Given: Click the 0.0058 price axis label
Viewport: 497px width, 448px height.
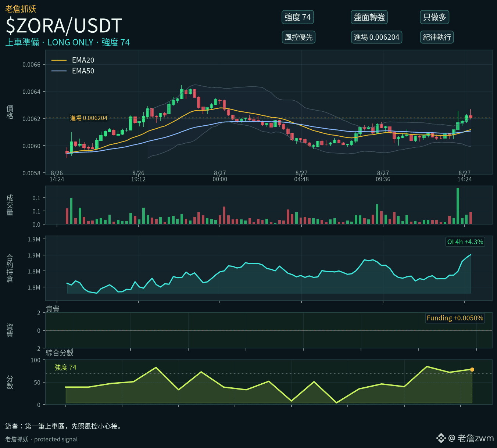Looking at the screenshot, I should click(31, 173).
